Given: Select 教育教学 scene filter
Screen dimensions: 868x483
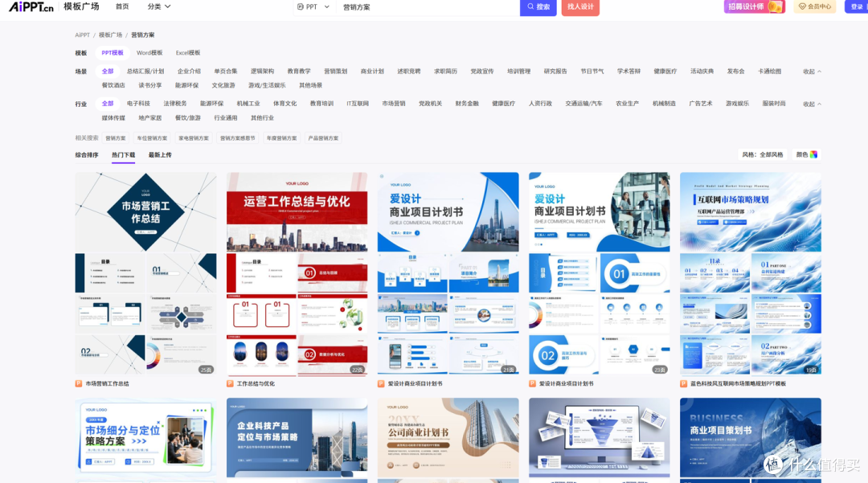Looking at the screenshot, I should 299,72.
